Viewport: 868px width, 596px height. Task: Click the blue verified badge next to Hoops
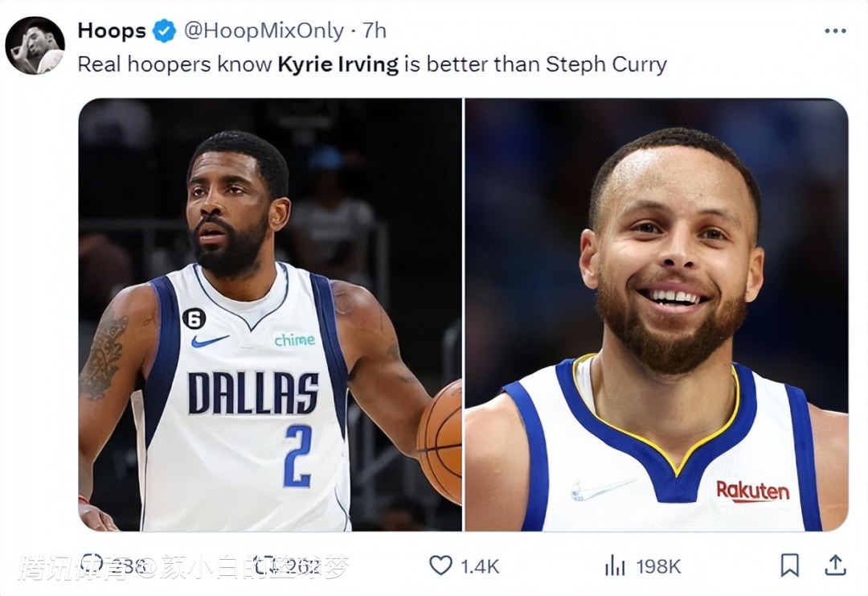pos(165,31)
